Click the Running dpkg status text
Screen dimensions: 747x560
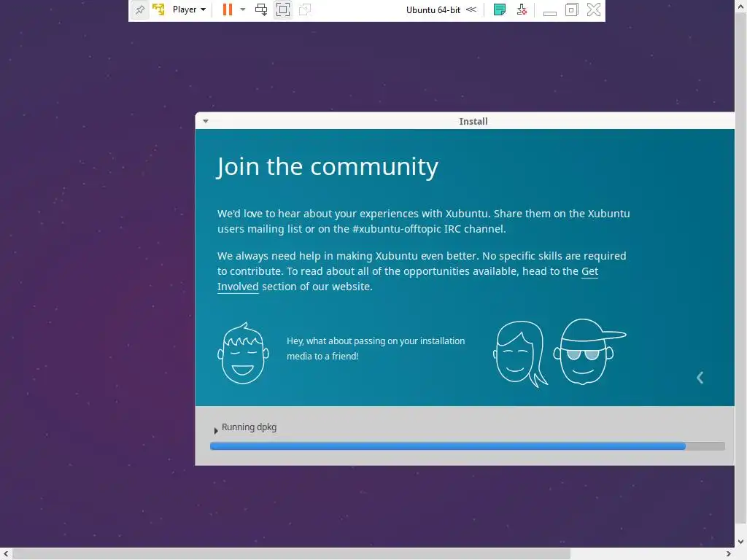point(249,427)
